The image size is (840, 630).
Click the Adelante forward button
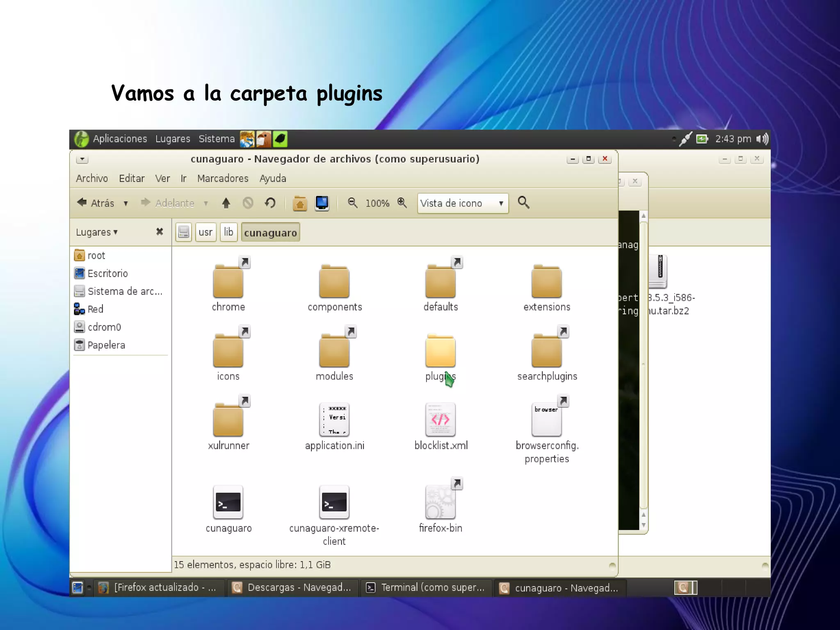(168, 203)
